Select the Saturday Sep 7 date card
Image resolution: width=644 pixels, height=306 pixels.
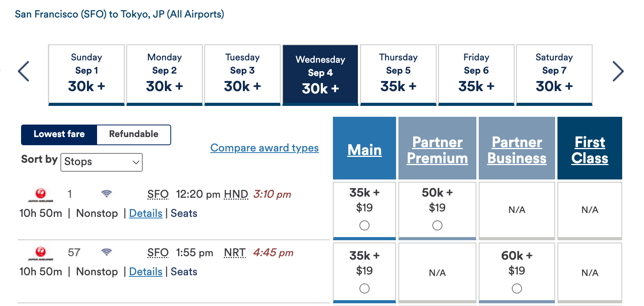point(554,74)
